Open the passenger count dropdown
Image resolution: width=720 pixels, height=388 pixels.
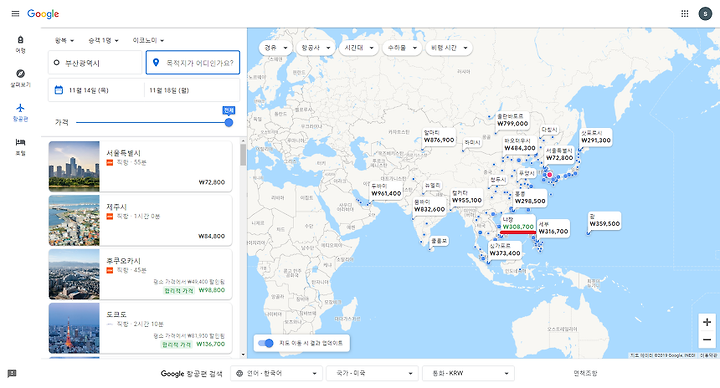103,40
